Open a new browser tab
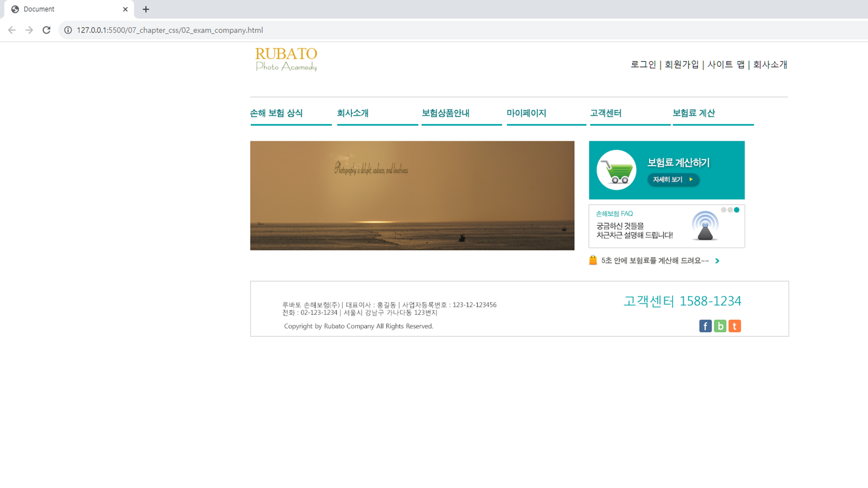 point(146,9)
